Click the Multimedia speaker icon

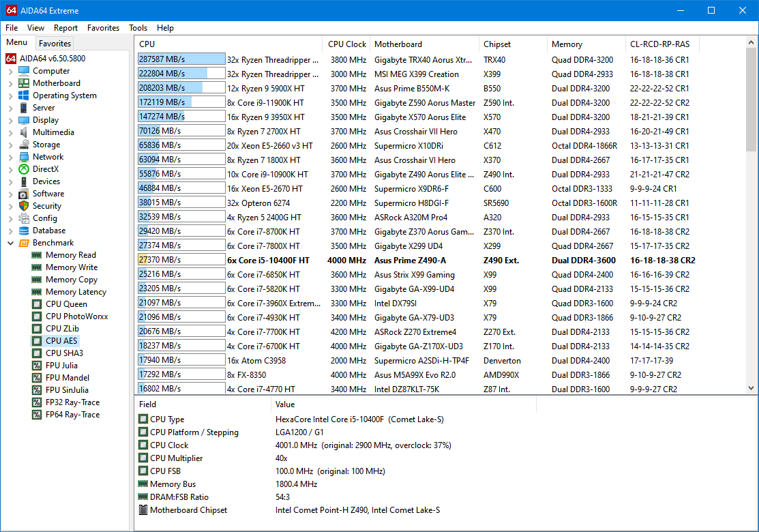click(x=24, y=132)
